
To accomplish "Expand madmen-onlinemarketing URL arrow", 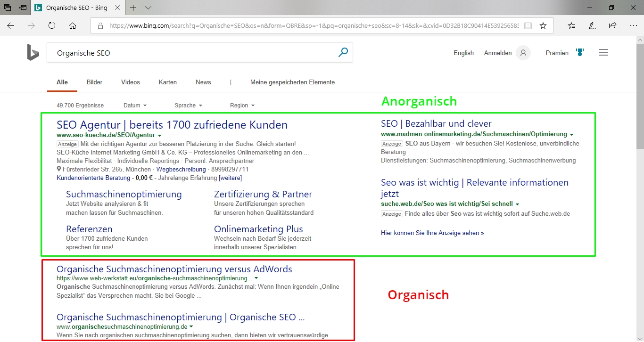I will 571,135.
